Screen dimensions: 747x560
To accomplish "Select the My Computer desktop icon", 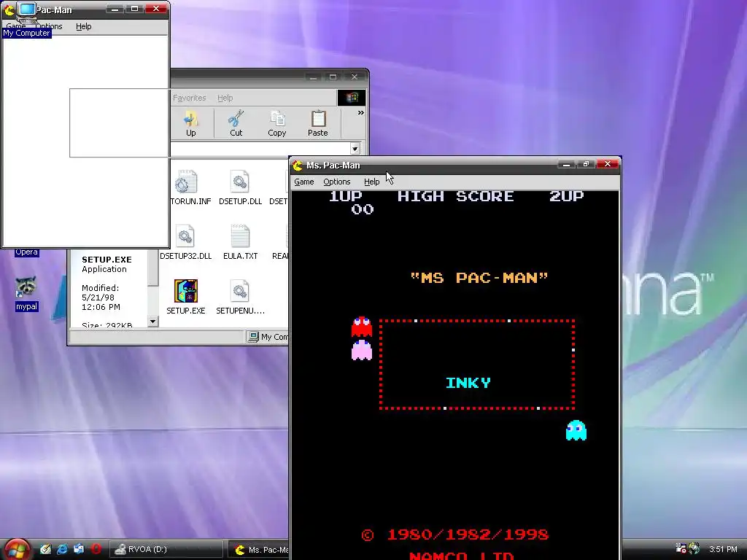I will 27,20.
